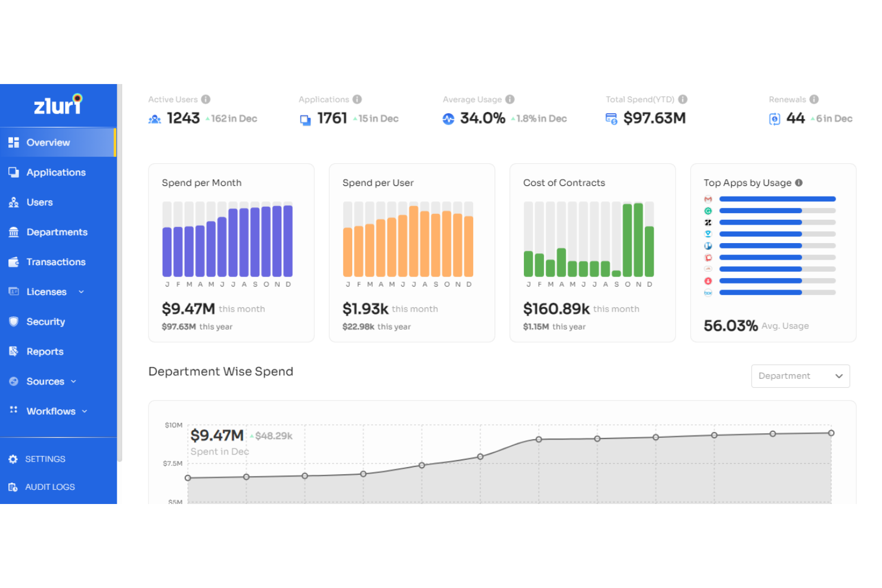Open the Department dropdown filter
Screen dimensions: 882x588
pyautogui.click(x=800, y=376)
